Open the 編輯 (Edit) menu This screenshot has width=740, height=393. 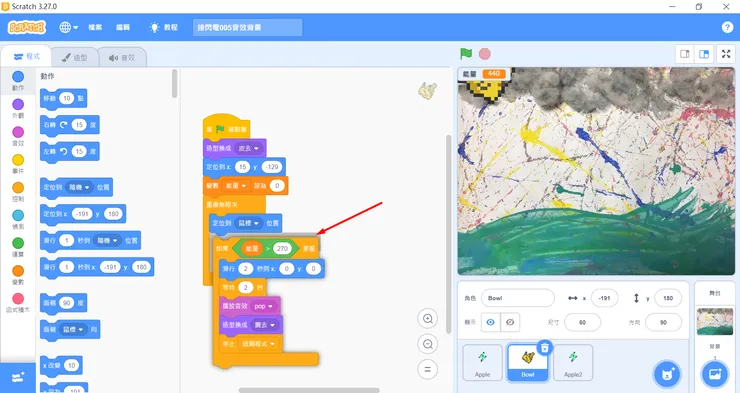pos(123,27)
